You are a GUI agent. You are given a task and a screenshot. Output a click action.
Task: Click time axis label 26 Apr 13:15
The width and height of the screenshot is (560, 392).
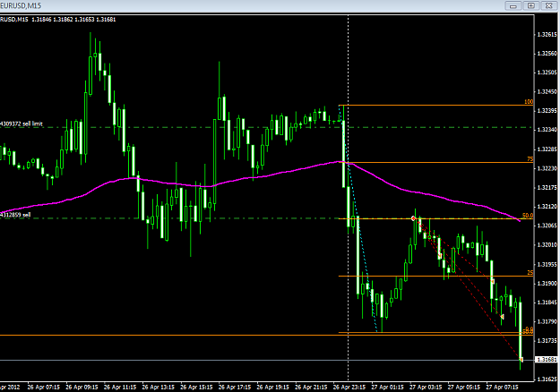tap(159, 387)
